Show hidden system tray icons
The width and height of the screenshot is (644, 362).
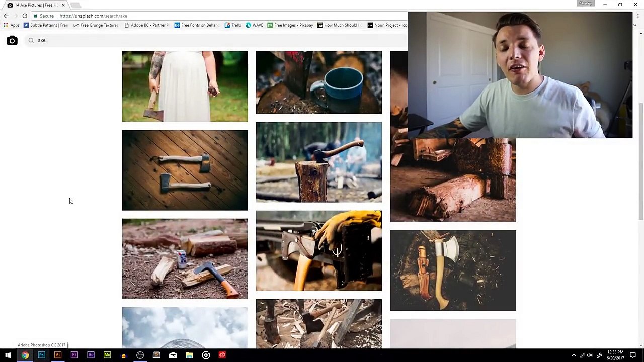pos(574,355)
